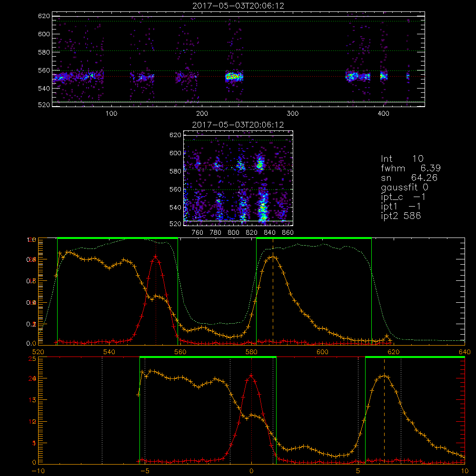The image size is (476, 476).
Task: Click the 'sn 64.26' readout
Action: 409,178
